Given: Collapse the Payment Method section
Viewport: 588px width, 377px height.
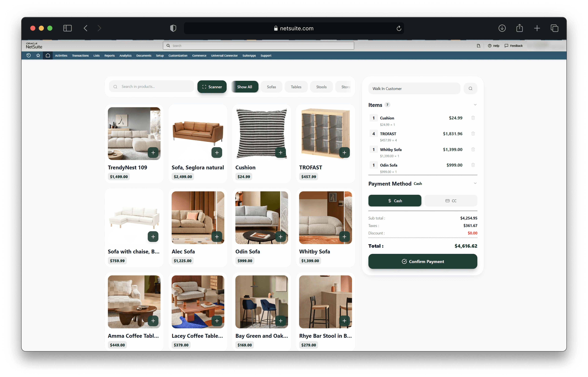Looking at the screenshot, I should pyautogui.click(x=475, y=183).
